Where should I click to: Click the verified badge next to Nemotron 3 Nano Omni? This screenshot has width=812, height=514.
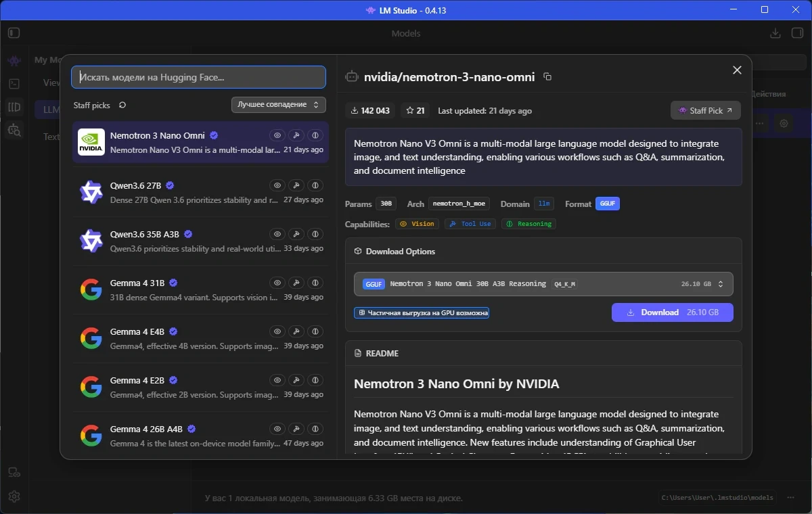pyautogui.click(x=214, y=135)
